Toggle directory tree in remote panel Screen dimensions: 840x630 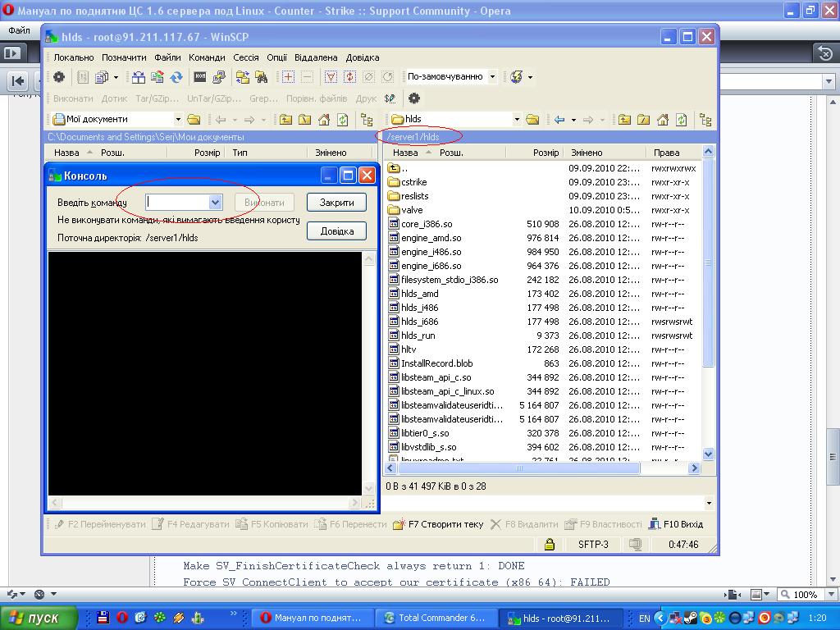705,120
